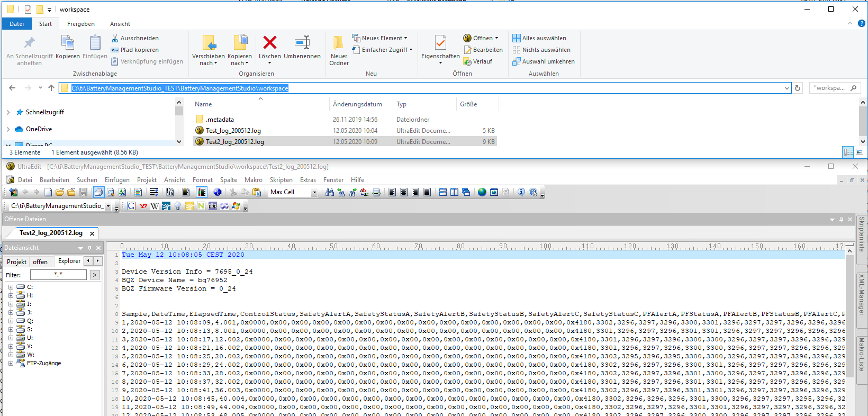Viewport: 868px width, 416px height.
Task: Center-align paragraph in UltraEdit toolbar
Action: click(404, 192)
